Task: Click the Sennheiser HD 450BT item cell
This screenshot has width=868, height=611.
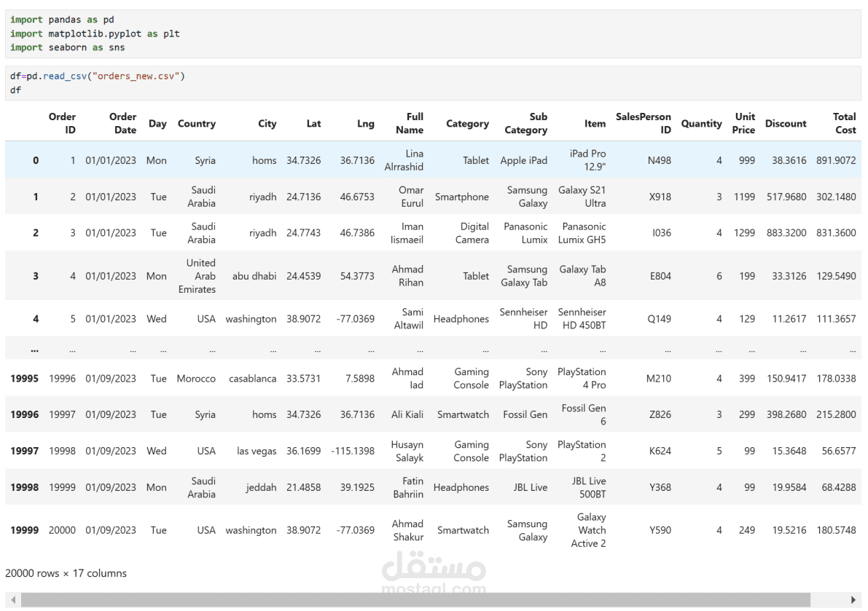Action: click(x=582, y=319)
